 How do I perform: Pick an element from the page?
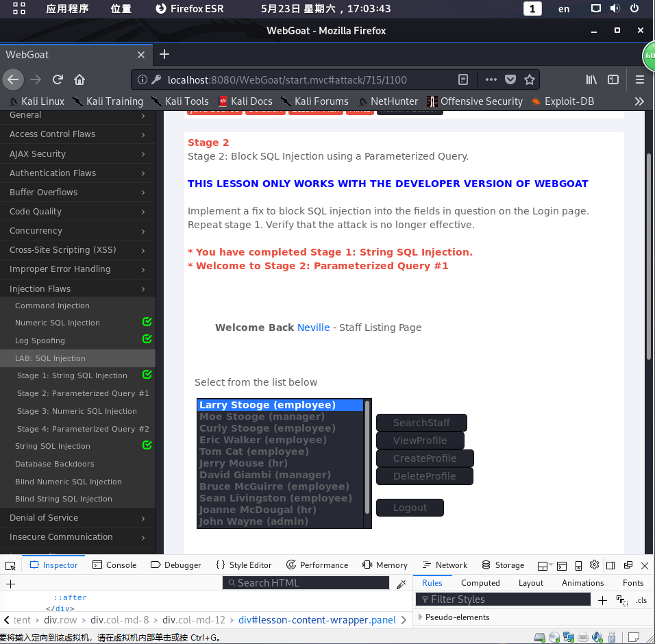tap(10, 565)
